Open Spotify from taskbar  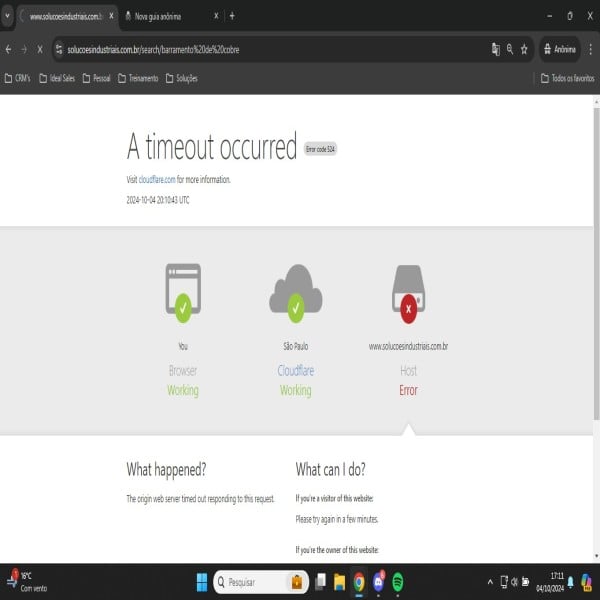[398, 582]
